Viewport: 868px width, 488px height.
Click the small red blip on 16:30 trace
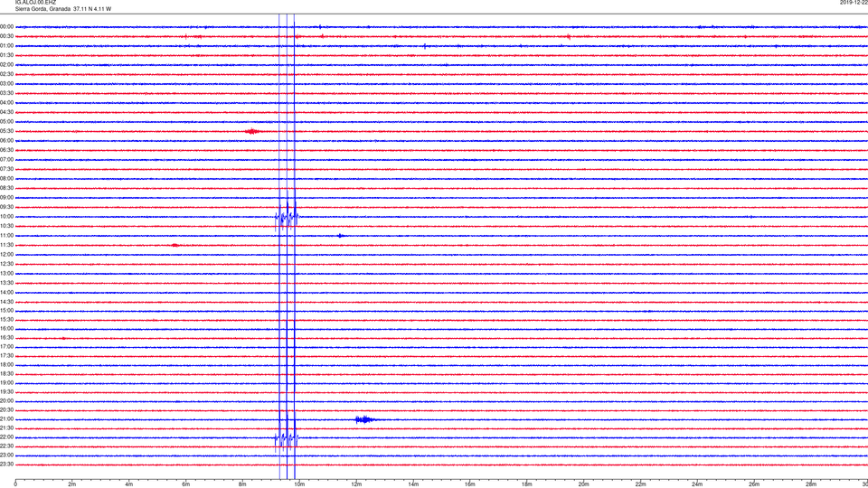coord(63,338)
